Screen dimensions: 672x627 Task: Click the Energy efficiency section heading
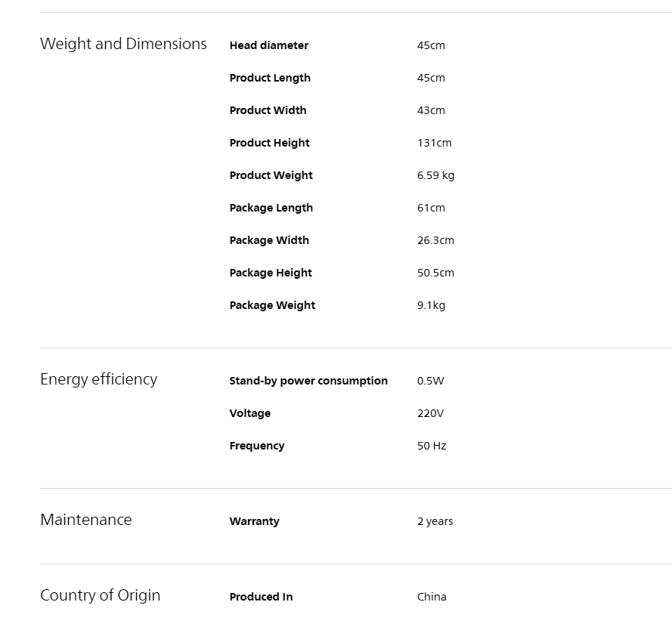(x=98, y=379)
